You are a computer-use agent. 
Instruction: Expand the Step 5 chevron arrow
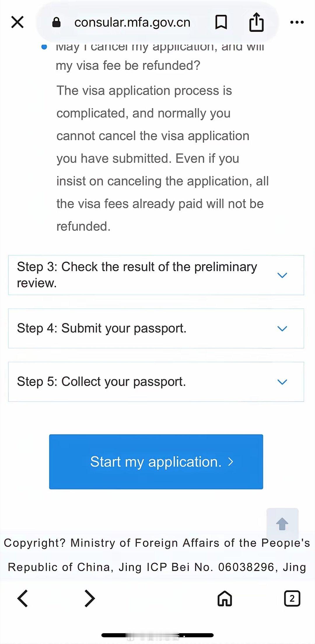(282, 382)
